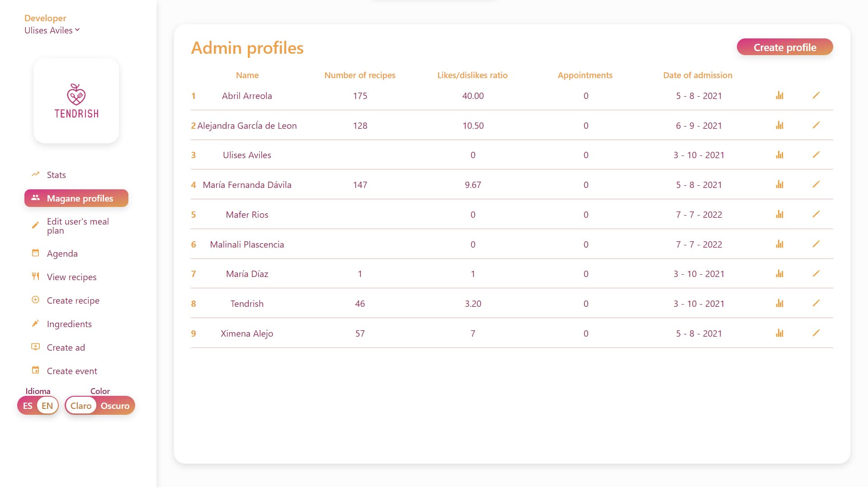Go to Create recipe page
This screenshot has height=488, width=868.
[x=73, y=300]
